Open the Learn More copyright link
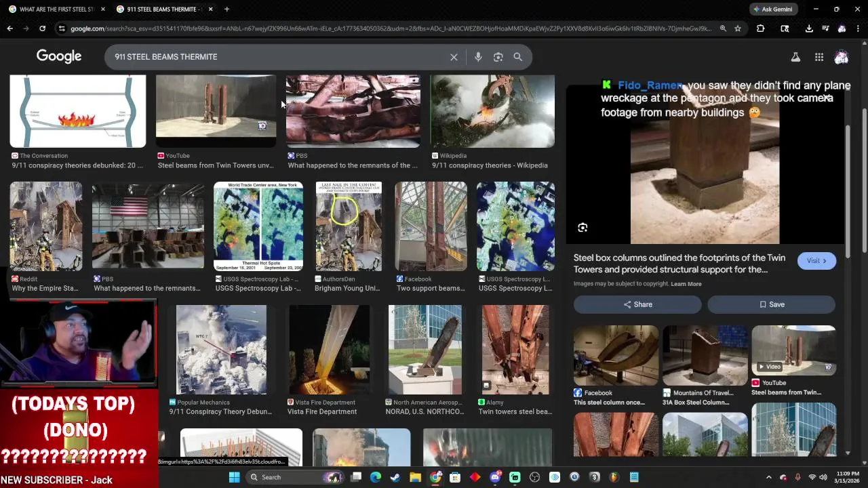868x488 pixels. 686,284
